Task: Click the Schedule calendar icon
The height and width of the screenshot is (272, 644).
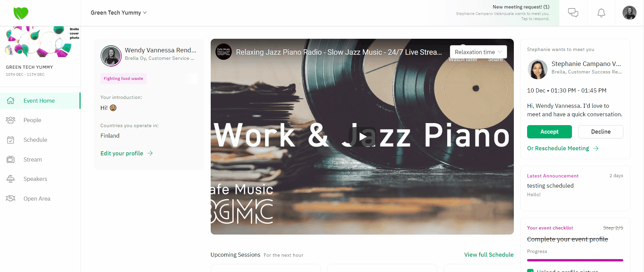Action: [11, 140]
